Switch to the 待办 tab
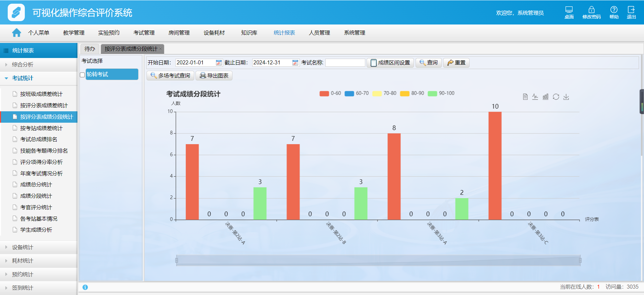Screen dimensions: 644x295 [90, 49]
